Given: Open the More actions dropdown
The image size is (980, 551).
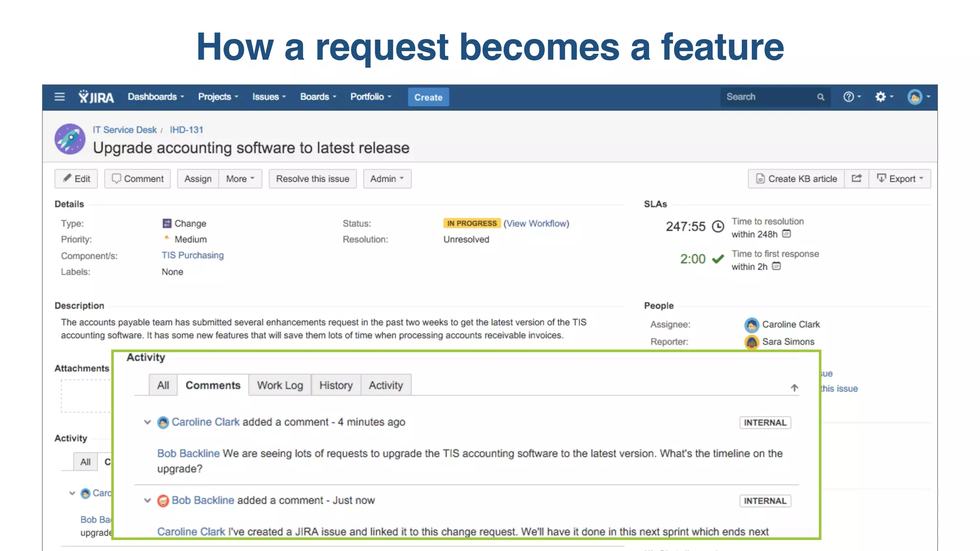Looking at the screenshot, I should point(240,178).
